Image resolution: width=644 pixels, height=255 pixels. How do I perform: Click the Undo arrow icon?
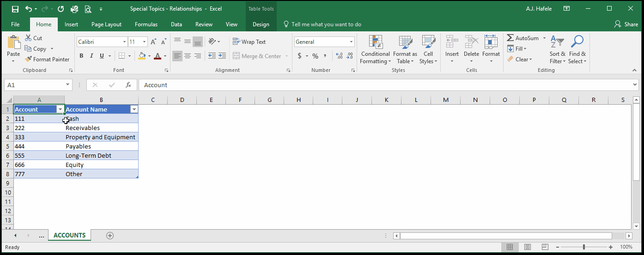click(x=29, y=9)
